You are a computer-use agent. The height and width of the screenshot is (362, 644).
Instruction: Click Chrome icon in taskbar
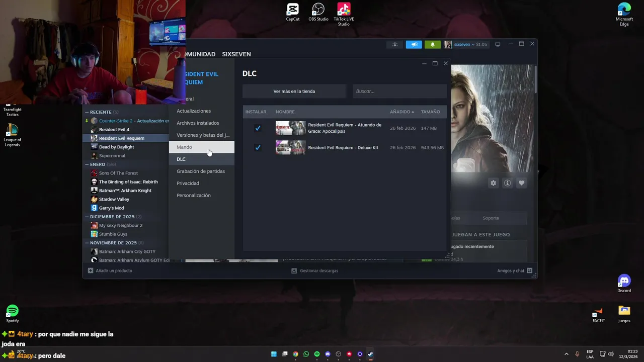[295, 354]
